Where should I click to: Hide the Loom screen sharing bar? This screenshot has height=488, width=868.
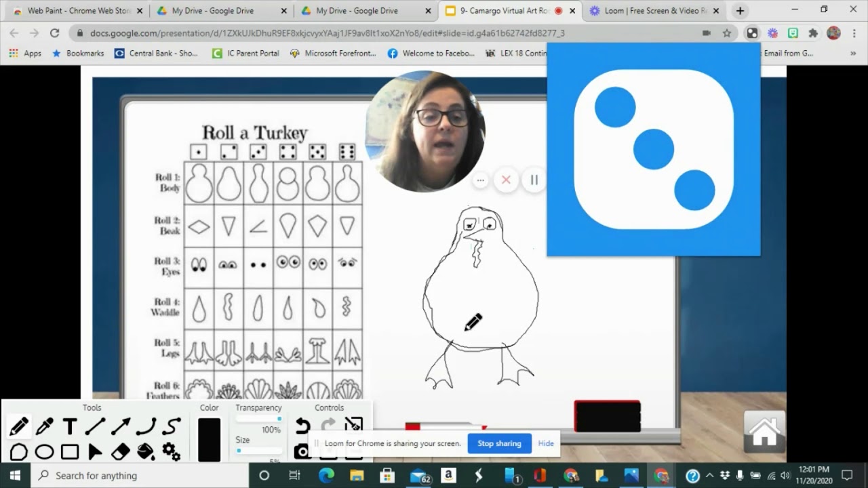click(x=546, y=443)
